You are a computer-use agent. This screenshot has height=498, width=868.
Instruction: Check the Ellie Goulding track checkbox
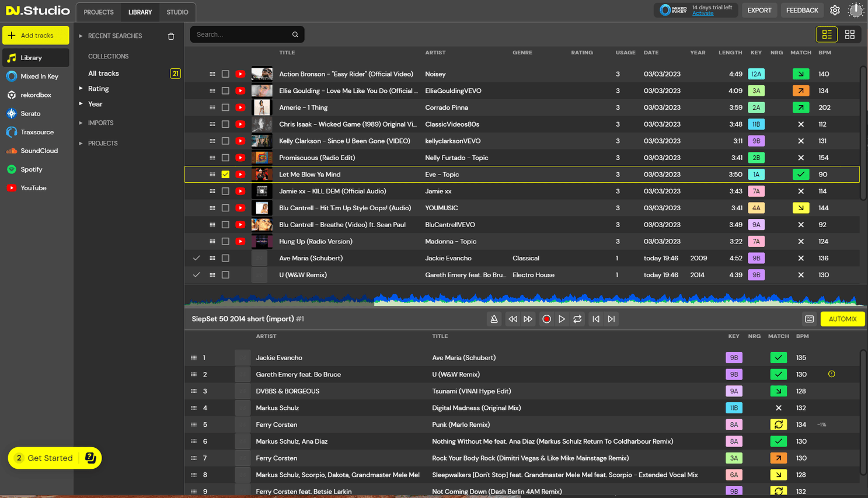pos(225,90)
